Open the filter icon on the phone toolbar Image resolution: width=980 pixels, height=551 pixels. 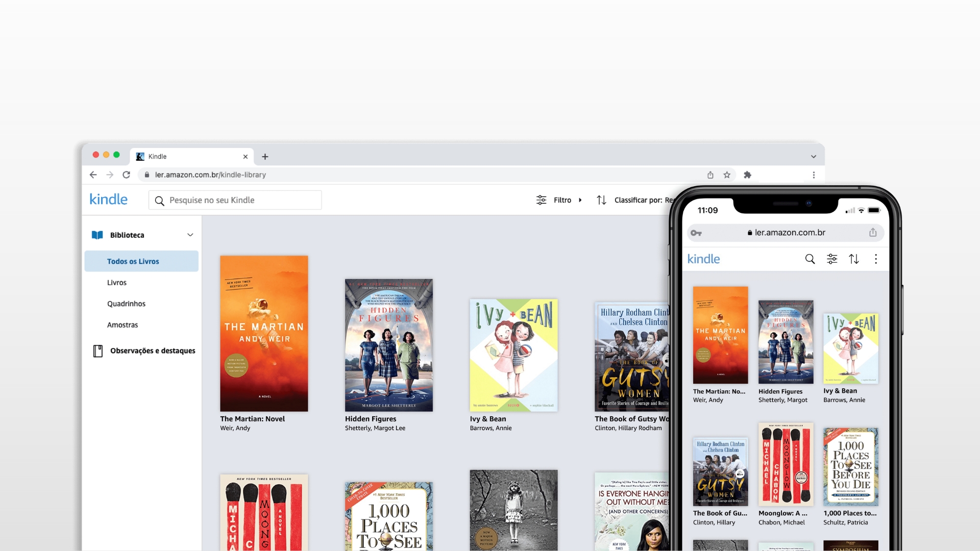click(x=832, y=259)
